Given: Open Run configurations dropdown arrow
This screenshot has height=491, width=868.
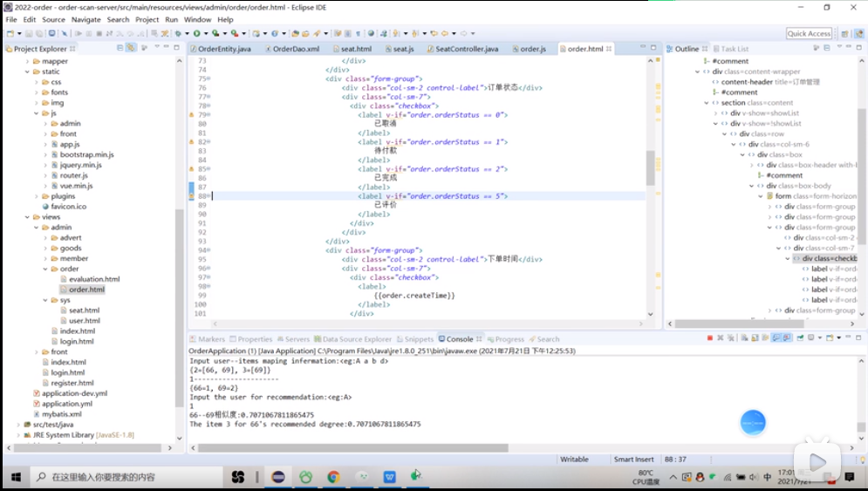Looking at the screenshot, I should click(x=204, y=33).
